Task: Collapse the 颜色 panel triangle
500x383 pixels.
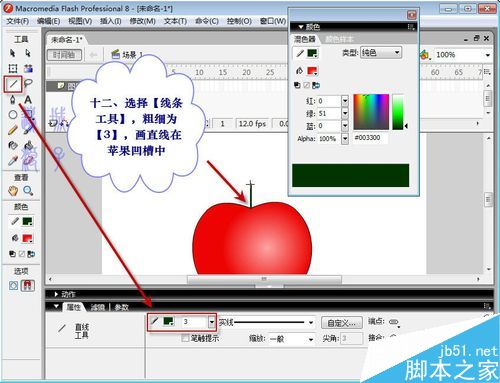Action: point(301,27)
